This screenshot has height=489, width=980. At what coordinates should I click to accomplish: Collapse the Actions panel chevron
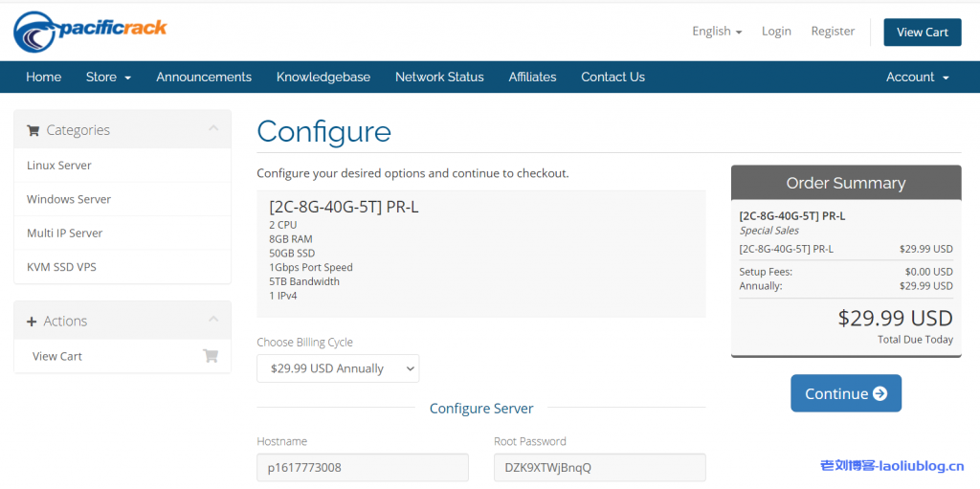point(212,320)
